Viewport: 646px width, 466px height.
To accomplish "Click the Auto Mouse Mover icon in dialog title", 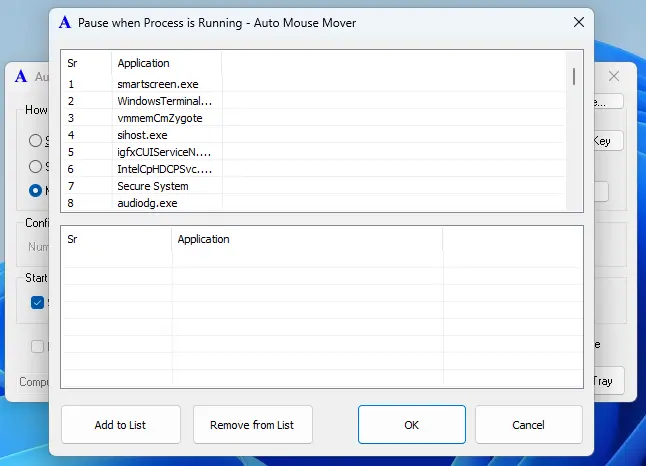I will pyautogui.click(x=65, y=22).
